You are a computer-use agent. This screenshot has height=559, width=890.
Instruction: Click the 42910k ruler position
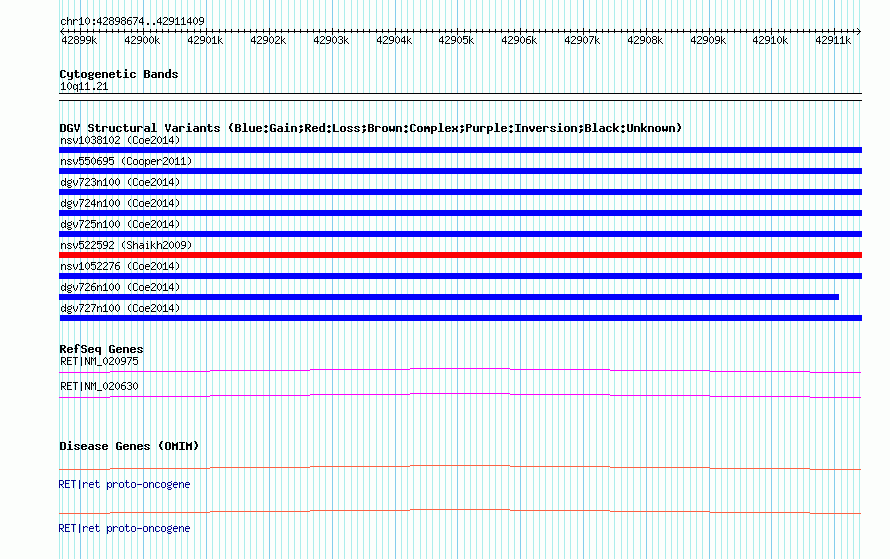click(770, 40)
